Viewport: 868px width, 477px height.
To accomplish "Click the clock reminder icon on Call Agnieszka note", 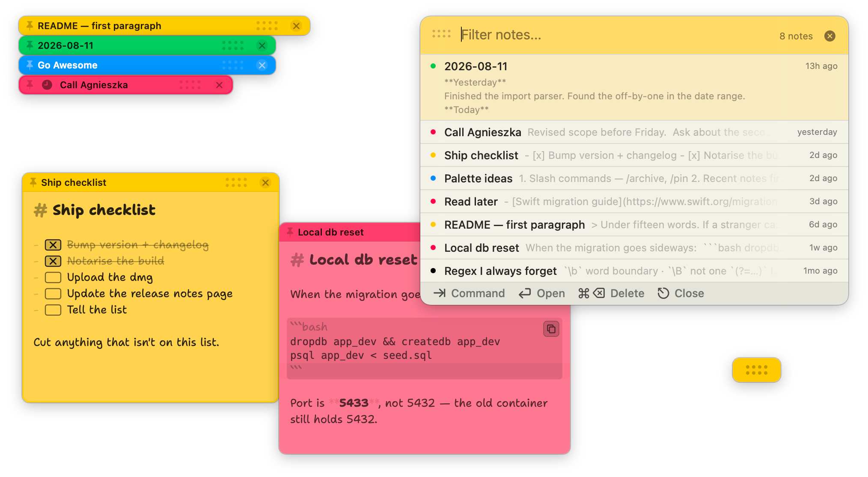I will [47, 85].
